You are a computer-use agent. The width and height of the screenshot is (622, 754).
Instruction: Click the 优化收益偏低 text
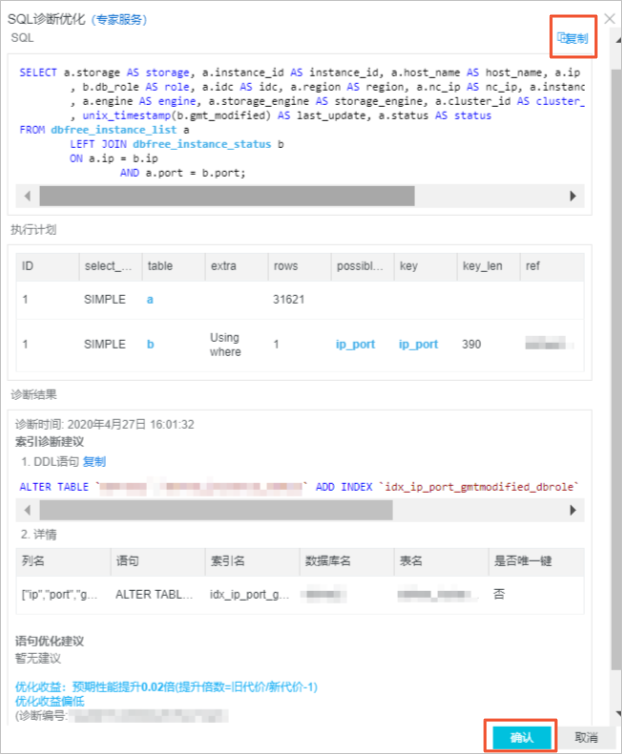pyautogui.click(x=50, y=701)
